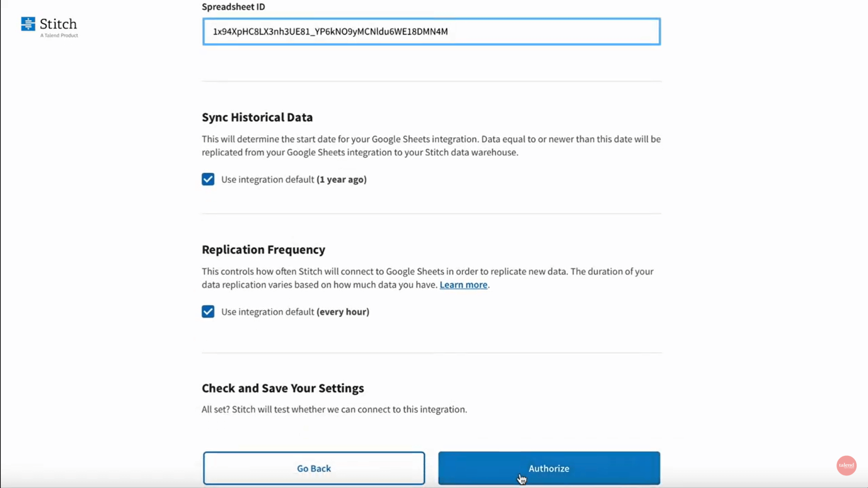Click the "(1 year ago)" checkbox label

(294, 180)
